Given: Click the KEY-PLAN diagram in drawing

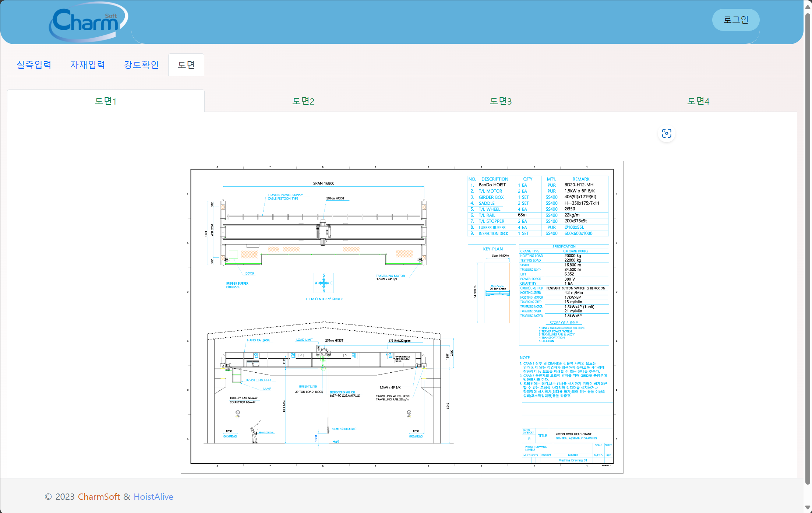Looking at the screenshot, I should (492, 285).
